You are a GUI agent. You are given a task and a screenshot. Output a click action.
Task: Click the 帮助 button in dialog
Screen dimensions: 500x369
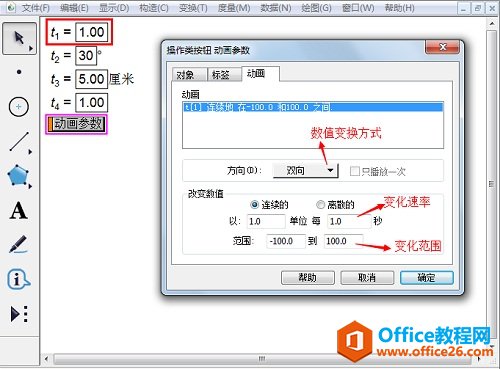point(308,277)
